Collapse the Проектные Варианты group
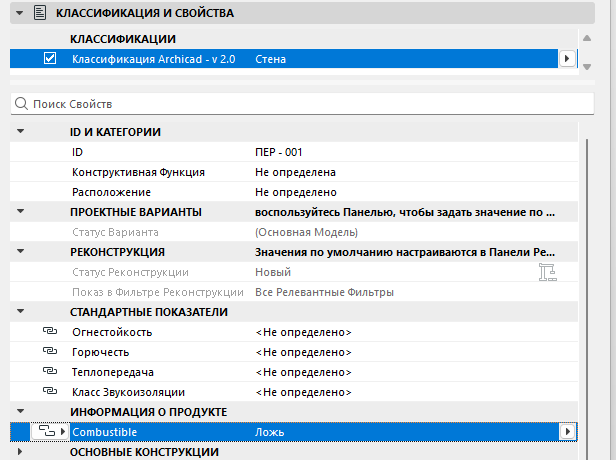 (20, 212)
